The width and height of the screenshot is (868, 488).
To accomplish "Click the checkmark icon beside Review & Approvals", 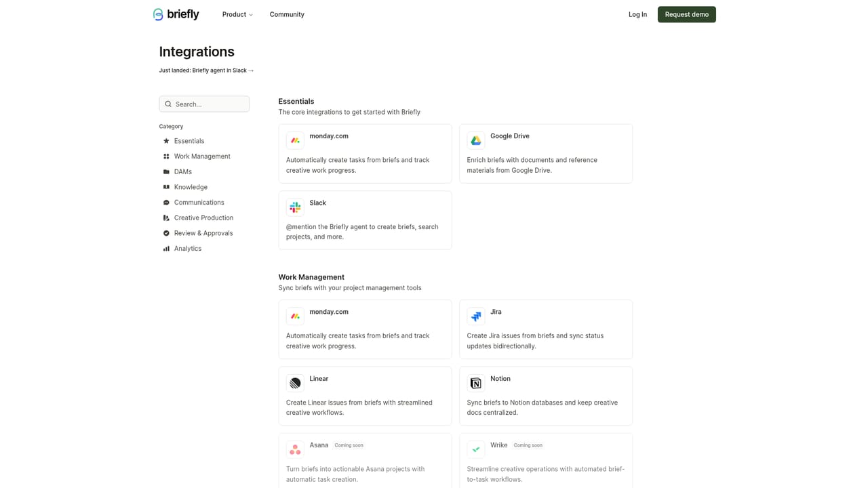I will [166, 233].
